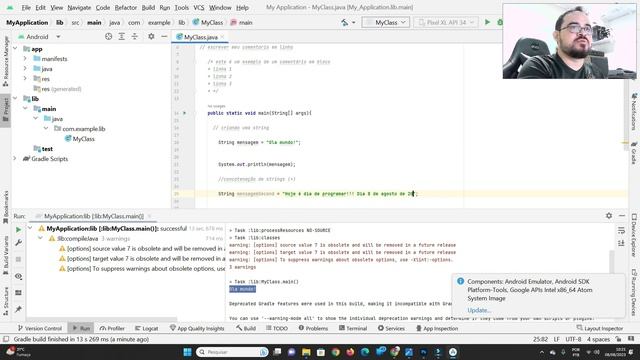Click the Stop square in Run panel
The width and height of the screenshot is (640, 360).
[18, 259]
